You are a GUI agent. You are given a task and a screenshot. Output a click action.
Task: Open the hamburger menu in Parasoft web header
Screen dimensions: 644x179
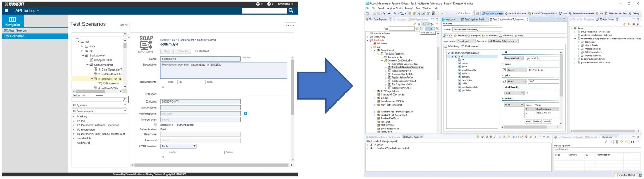pos(6,11)
